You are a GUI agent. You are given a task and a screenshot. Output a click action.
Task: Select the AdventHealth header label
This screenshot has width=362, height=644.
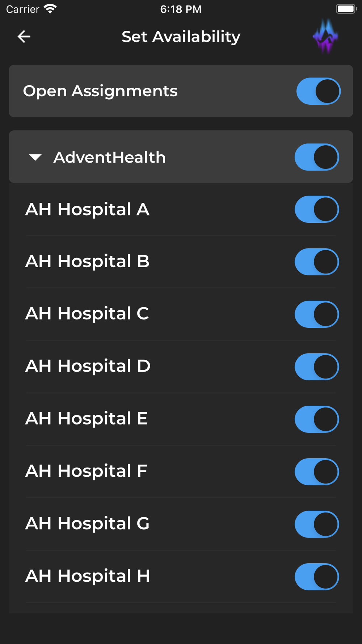109,157
